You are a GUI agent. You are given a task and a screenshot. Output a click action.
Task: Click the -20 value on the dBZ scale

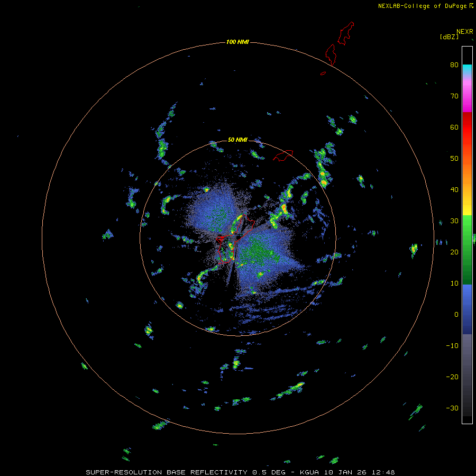(x=452, y=377)
